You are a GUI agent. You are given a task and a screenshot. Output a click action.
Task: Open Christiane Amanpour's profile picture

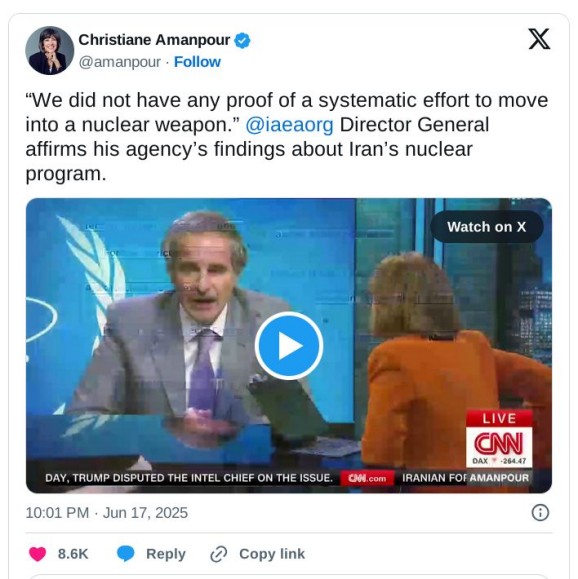(x=49, y=51)
